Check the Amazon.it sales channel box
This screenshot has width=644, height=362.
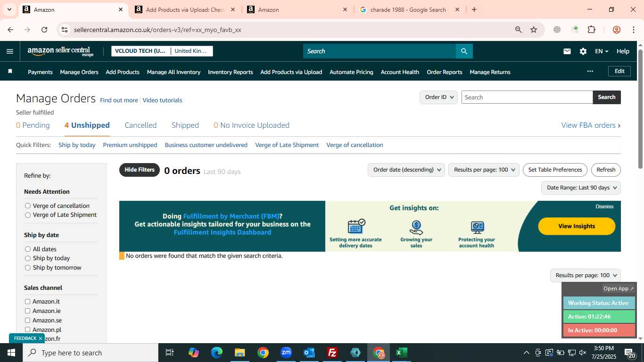click(x=27, y=302)
